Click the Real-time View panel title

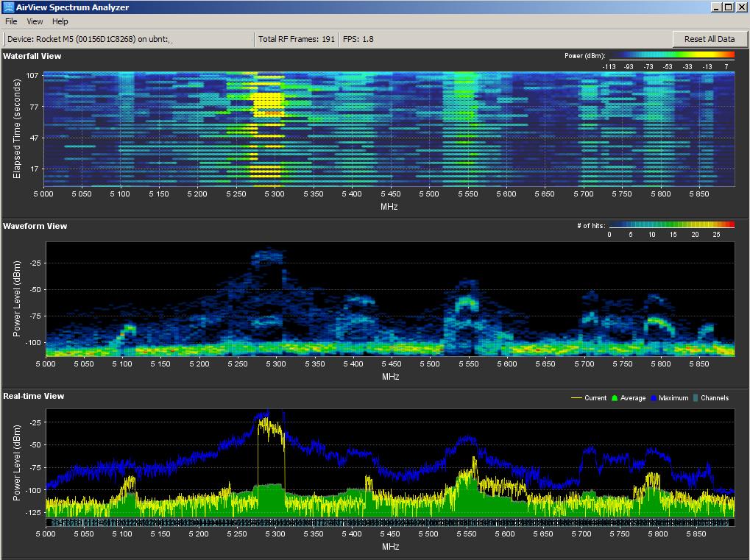pyautogui.click(x=34, y=396)
